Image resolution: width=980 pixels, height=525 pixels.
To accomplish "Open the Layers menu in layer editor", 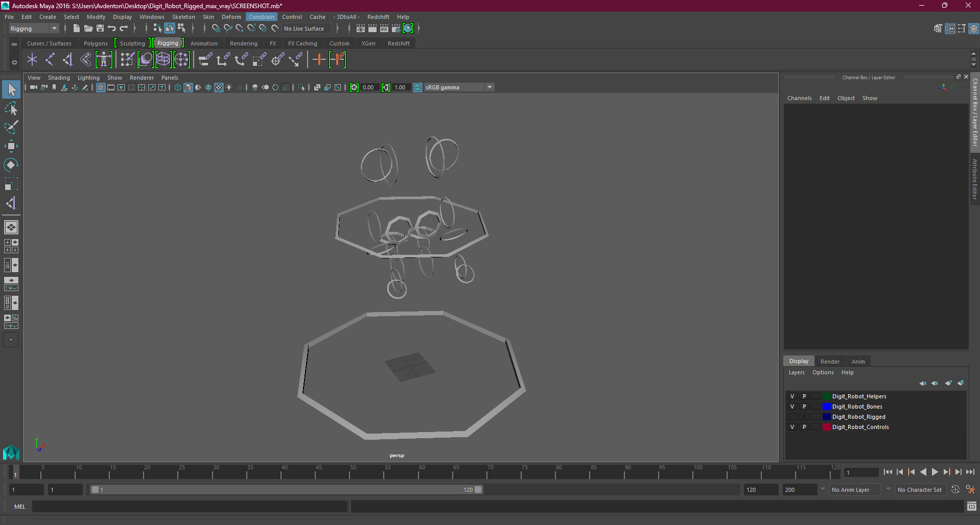I will tap(797, 372).
